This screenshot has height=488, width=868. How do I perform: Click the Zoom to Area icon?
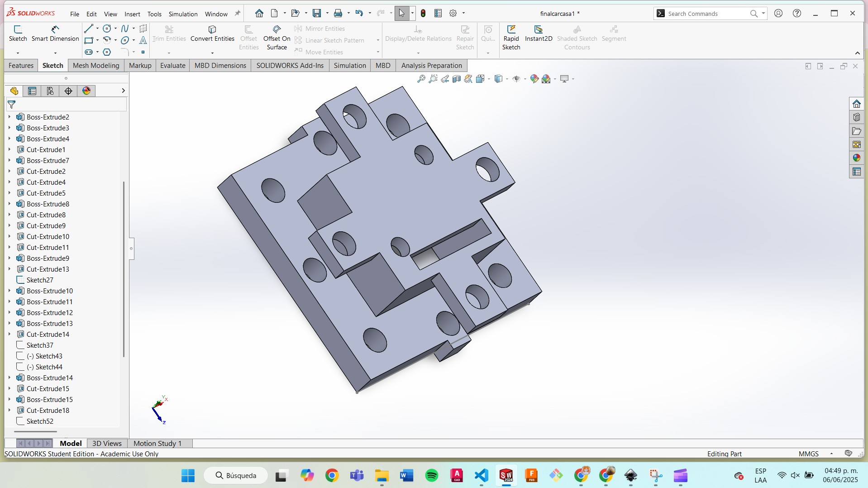(x=433, y=79)
